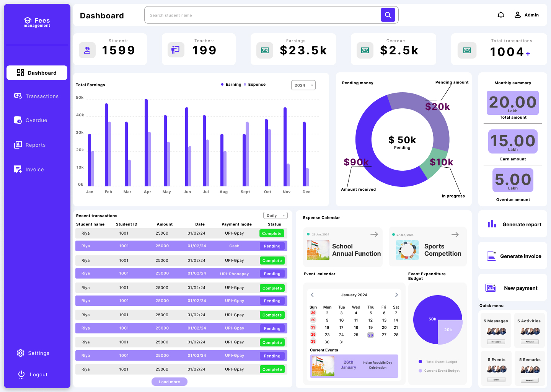551x392 pixels.
Task: Toggle the Total Event Budget legend
Action: coord(438,362)
